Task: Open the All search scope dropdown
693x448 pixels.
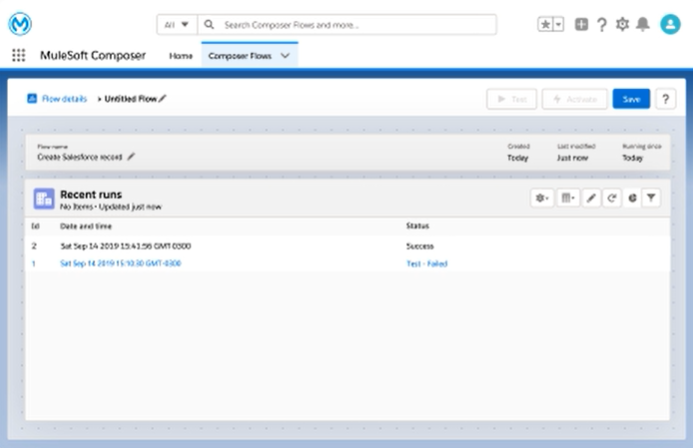Action: tap(177, 25)
